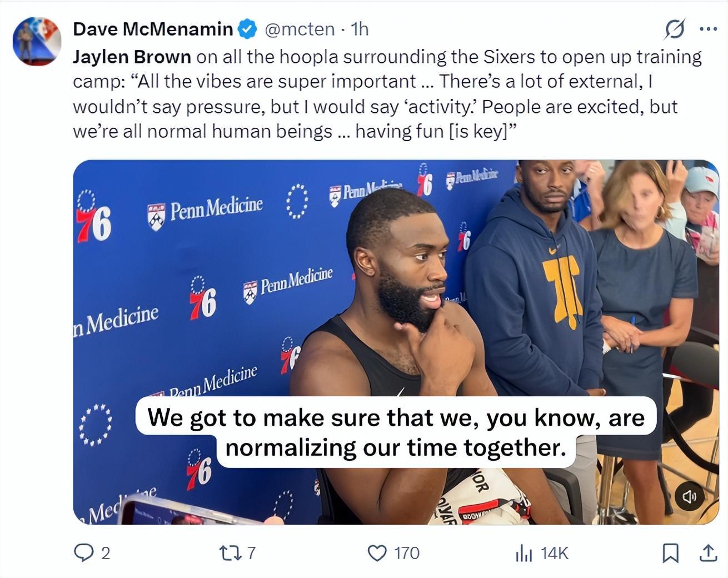
Task: Open Dave McMenamin's profile avatar
Action: coord(37,42)
